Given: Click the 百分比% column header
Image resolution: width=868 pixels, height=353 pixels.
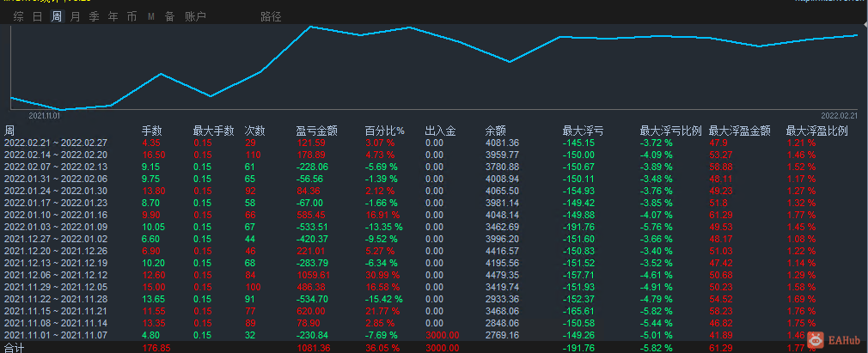Looking at the screenshot, I should [x=385, y=131].
